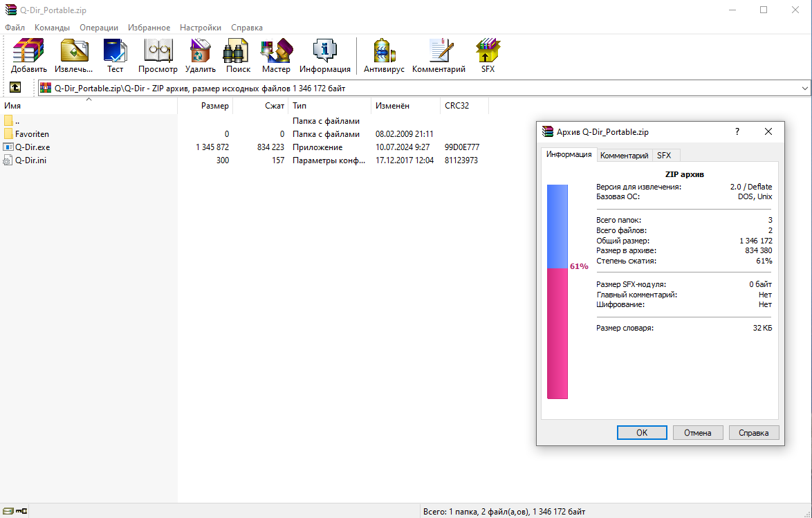812x518 pixels.
Task: Close the archive info dialog
Action: click(768, 131)
